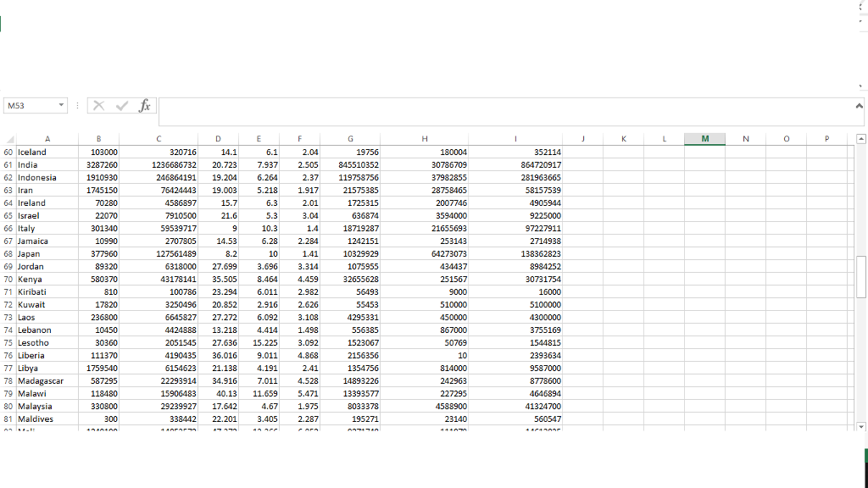Click the Insert Function fx icon
The width and height of the screenshot is (868, 488).
point(144,105)
